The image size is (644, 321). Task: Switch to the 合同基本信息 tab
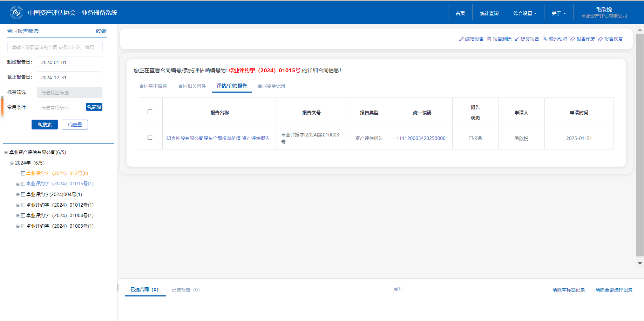153,86
